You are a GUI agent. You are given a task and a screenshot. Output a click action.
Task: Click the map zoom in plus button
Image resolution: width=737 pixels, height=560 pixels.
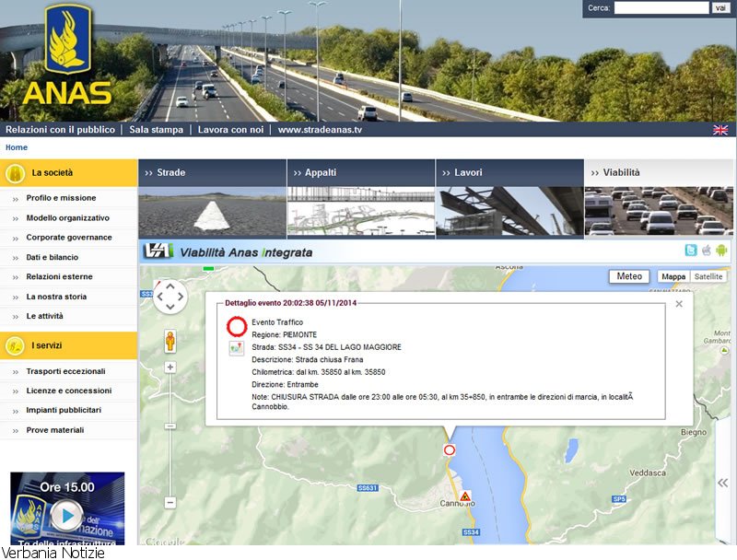(x=170, y=367)
